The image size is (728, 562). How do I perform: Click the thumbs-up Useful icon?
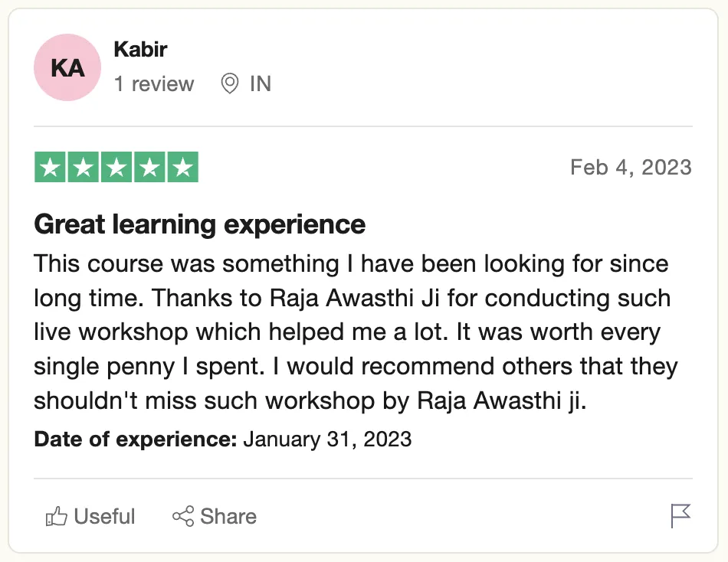point(56,516)
